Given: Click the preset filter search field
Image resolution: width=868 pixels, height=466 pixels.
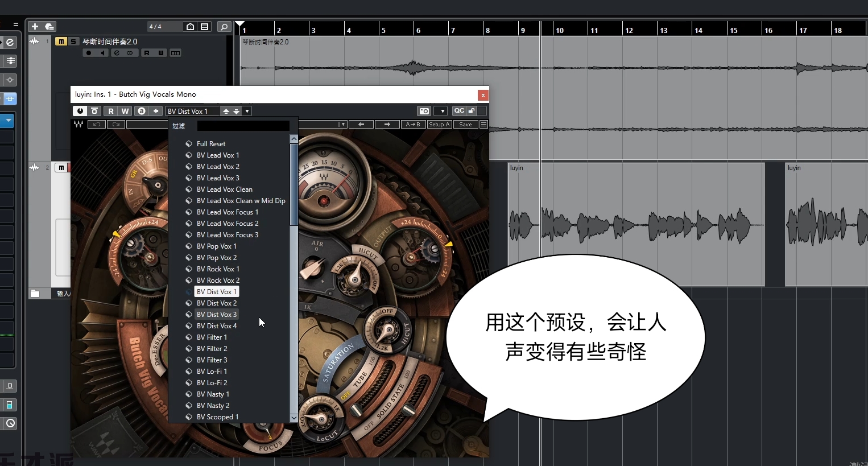Looking at the screenshot, I should [x=243, y=126].
